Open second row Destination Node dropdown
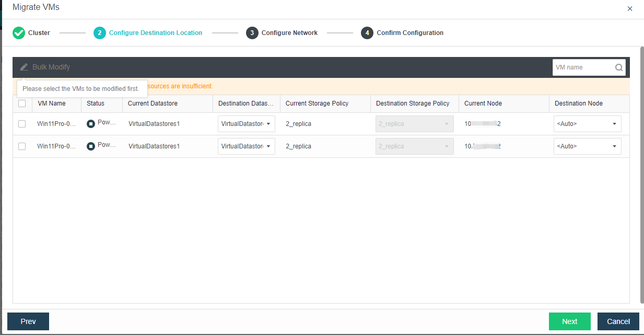This screenshot has height=335, width=644. point(587,146)
